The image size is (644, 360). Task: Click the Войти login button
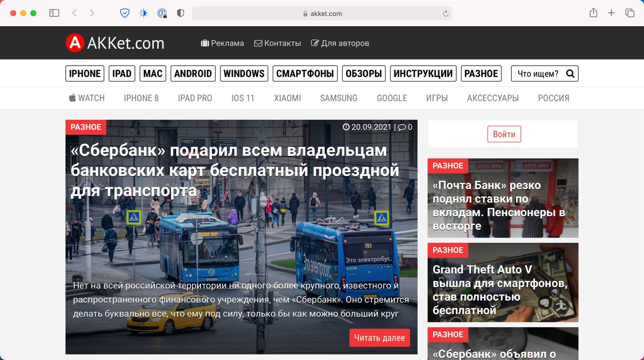(504, 134)
